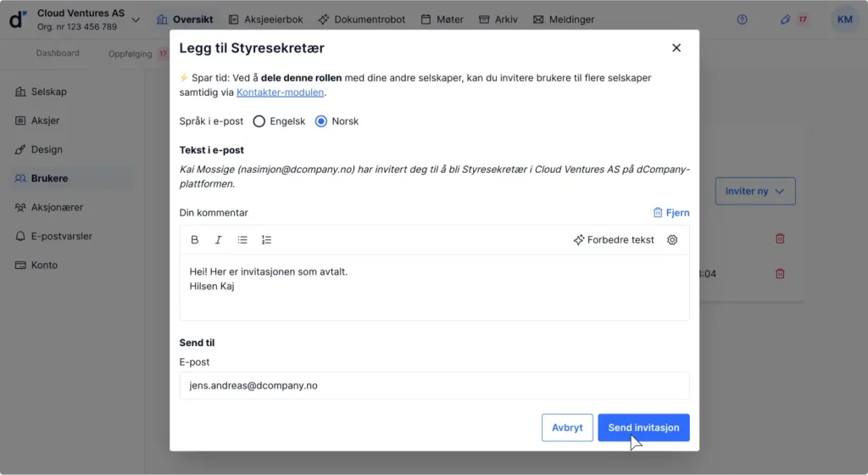The image size is (868, 475).
Task: Click the help question mark icon
Action: 743,20
